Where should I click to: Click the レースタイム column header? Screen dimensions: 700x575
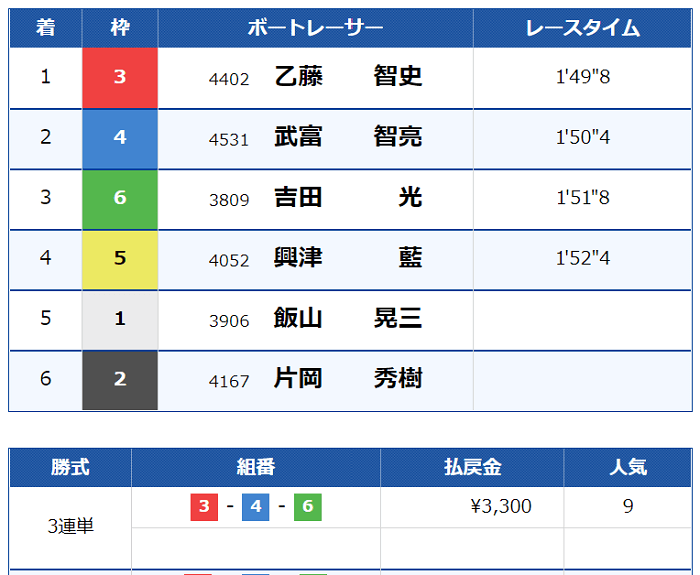583,28
